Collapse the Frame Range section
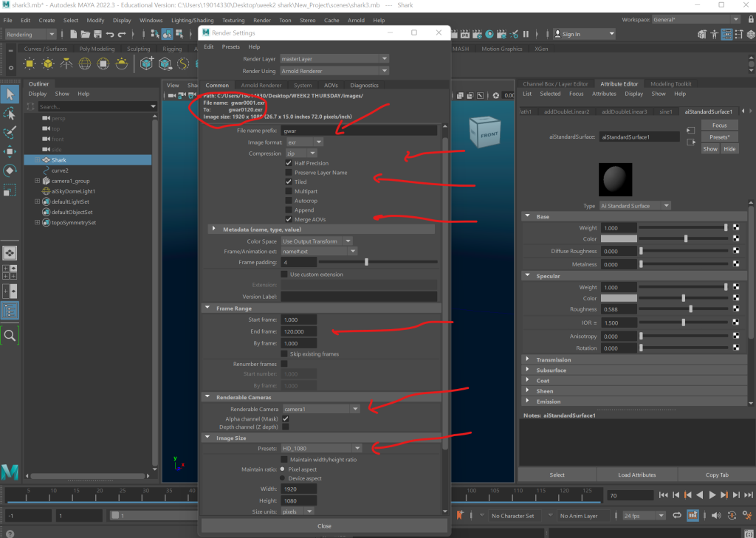 click(x=207, y=308)
